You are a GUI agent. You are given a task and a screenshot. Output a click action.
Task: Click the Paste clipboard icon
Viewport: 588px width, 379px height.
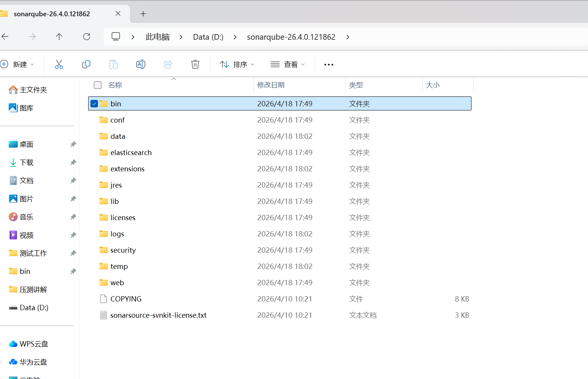(x=114, y=64)
